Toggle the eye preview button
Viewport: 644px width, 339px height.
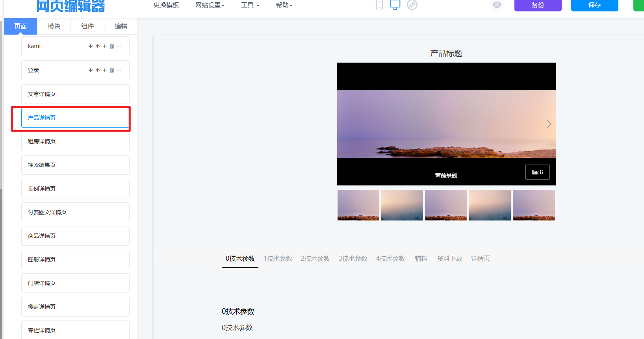tap(497, 5)
